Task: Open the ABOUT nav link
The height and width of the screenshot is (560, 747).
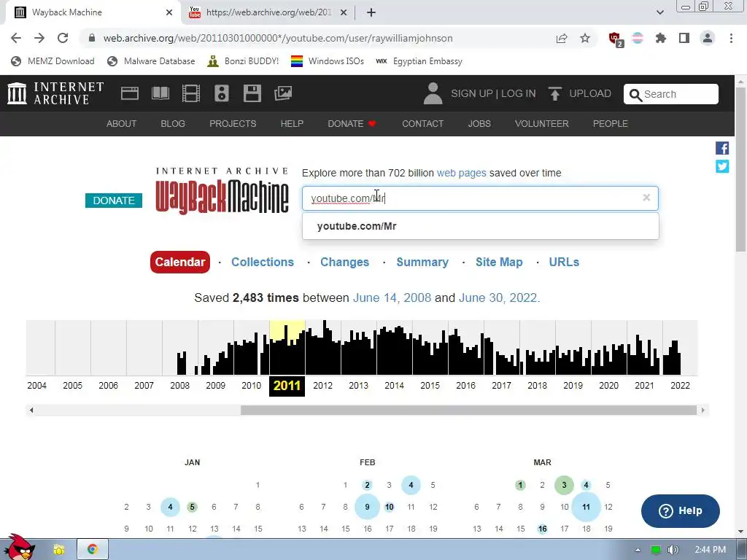Action: pyautogui.click(x=122, y=124)
